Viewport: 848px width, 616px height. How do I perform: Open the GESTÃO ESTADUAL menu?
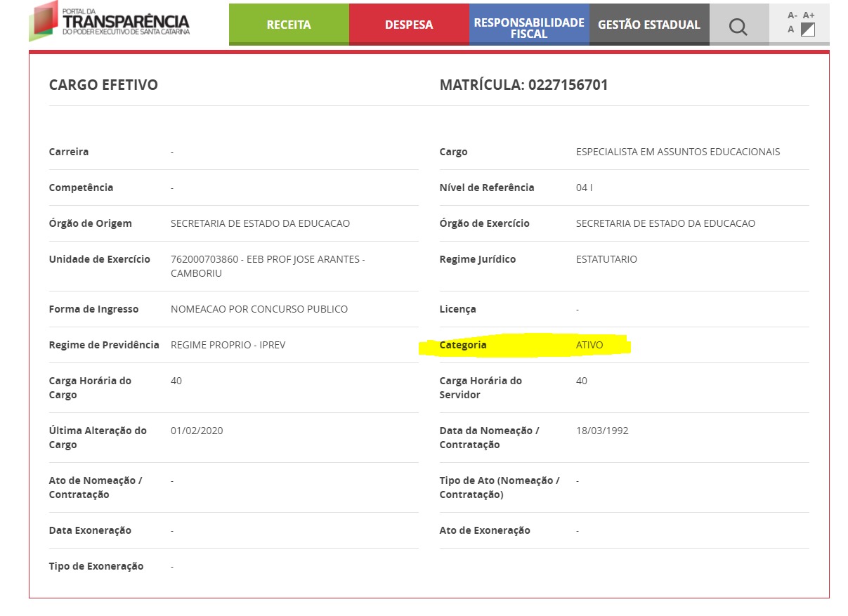pyautogui.click(x=649, y=25)
